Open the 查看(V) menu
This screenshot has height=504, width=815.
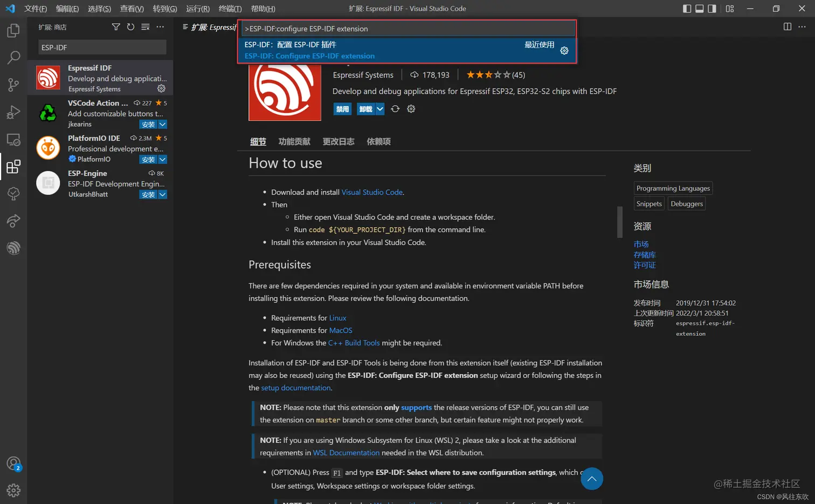point(132,9)
